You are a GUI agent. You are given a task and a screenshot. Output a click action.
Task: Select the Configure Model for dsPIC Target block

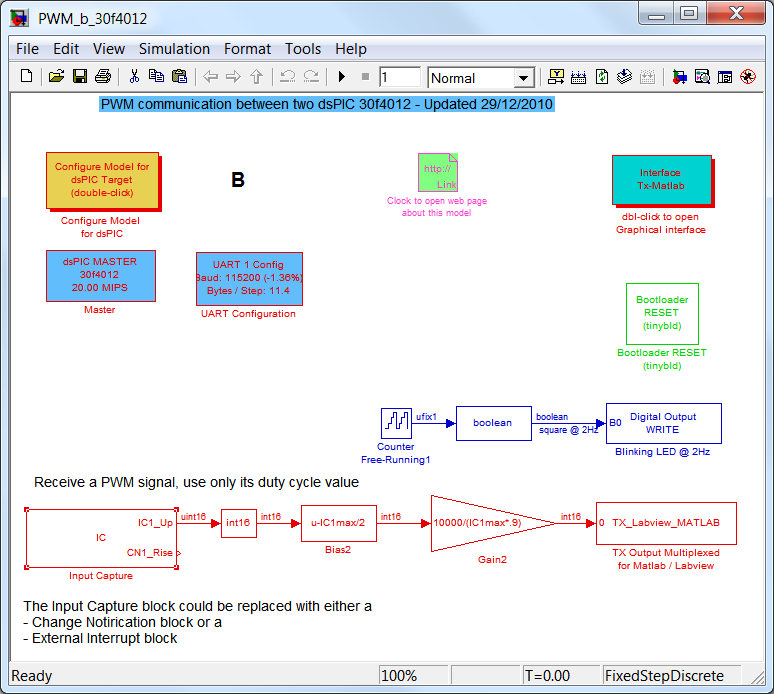[x=103, y=181]
